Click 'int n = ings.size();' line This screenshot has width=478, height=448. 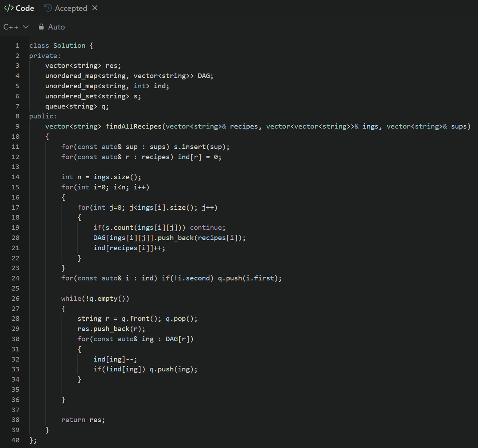(101, 177)
